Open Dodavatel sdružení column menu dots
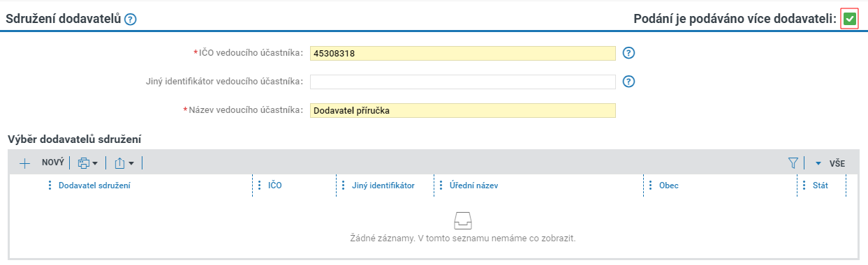The height and width of the screenshot is (265, 868). [50, 185]
